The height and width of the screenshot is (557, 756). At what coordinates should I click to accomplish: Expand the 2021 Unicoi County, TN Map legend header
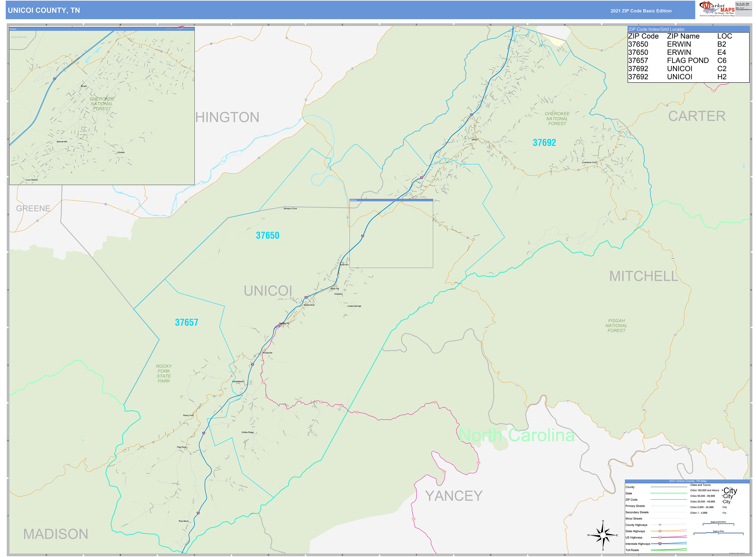click(x=688, y=481)
